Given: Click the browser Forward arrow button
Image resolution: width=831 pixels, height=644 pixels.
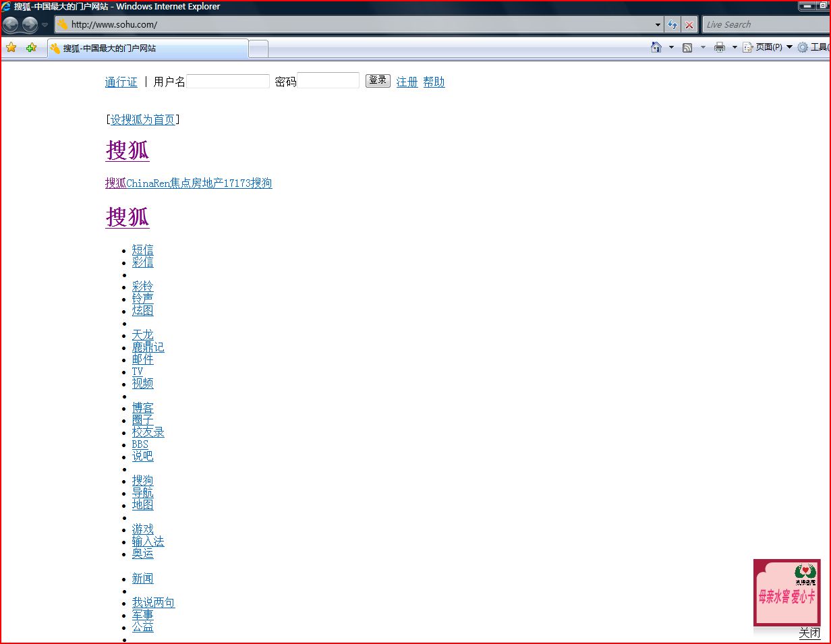Looking at the screenshot, I should tap(30, 25).
